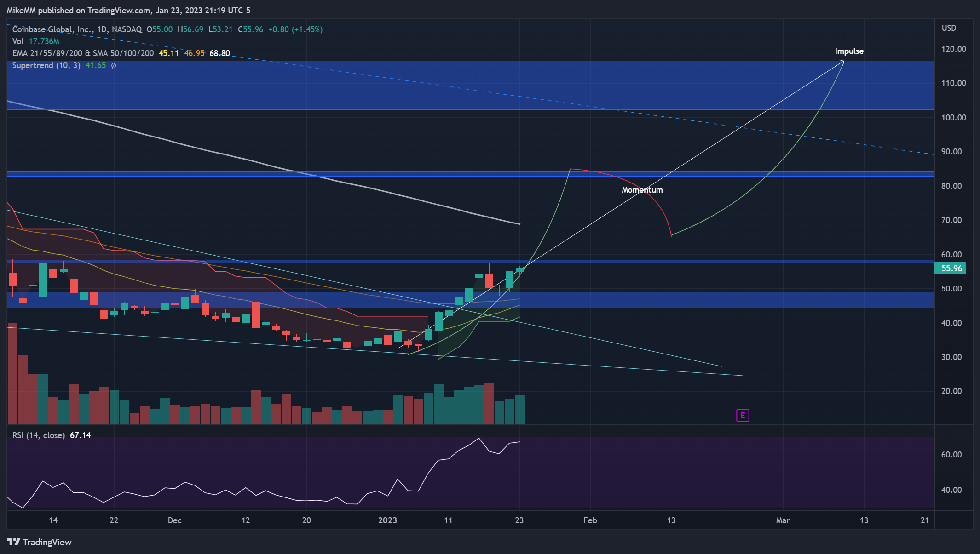Click the USD currency label on price axis

coord(949,28)
